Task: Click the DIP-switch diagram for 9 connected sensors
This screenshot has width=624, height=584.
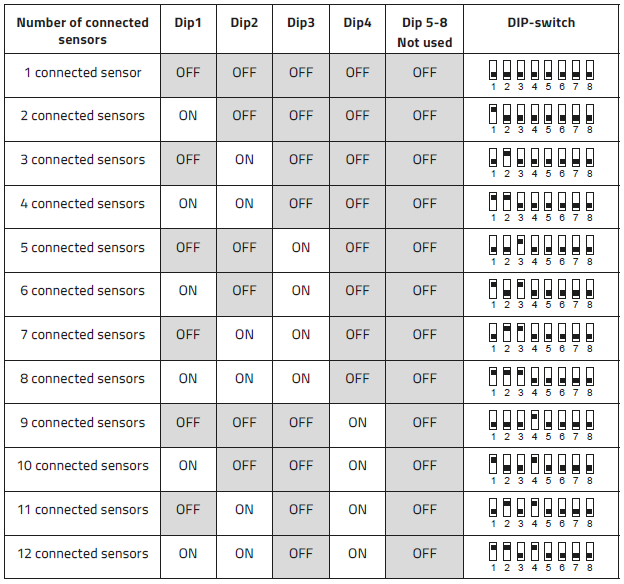Action: coord(541,426)
